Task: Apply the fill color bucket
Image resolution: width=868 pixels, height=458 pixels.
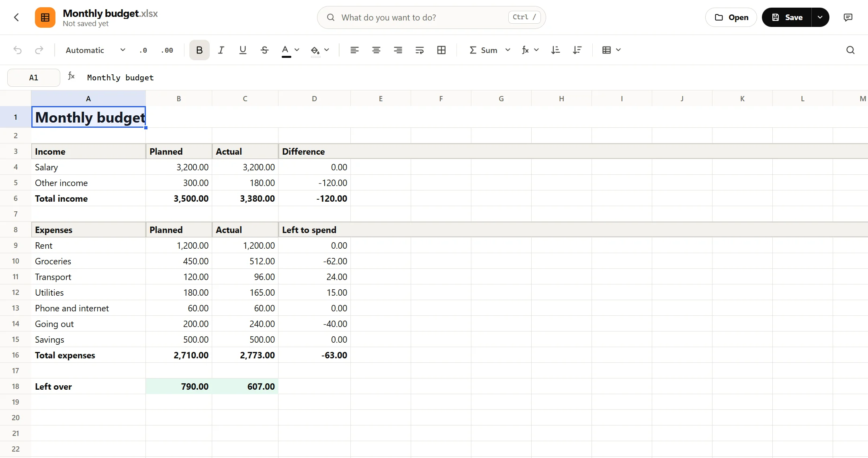Action: [315, 51]
